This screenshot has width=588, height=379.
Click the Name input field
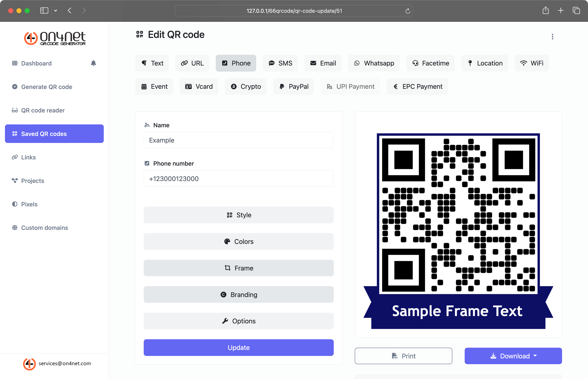[239, 140]
